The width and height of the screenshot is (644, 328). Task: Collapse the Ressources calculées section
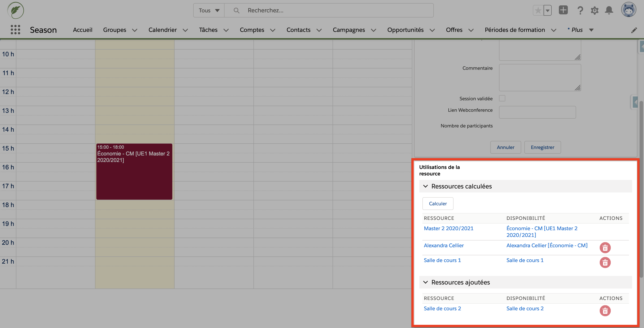click(x=425, y=186)
